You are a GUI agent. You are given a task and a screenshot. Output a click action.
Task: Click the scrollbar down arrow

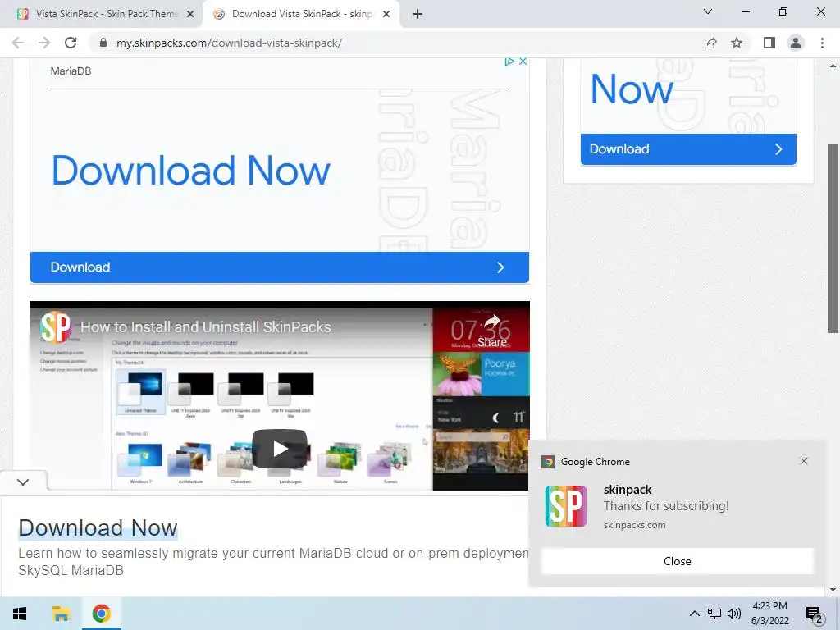click(833, 590)
